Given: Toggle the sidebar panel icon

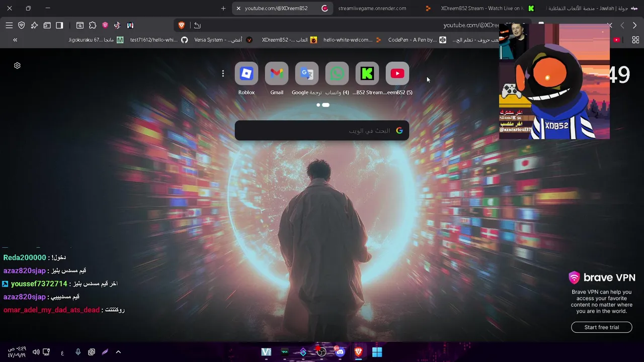Looking at the screenshot, I should click(59, 25).
